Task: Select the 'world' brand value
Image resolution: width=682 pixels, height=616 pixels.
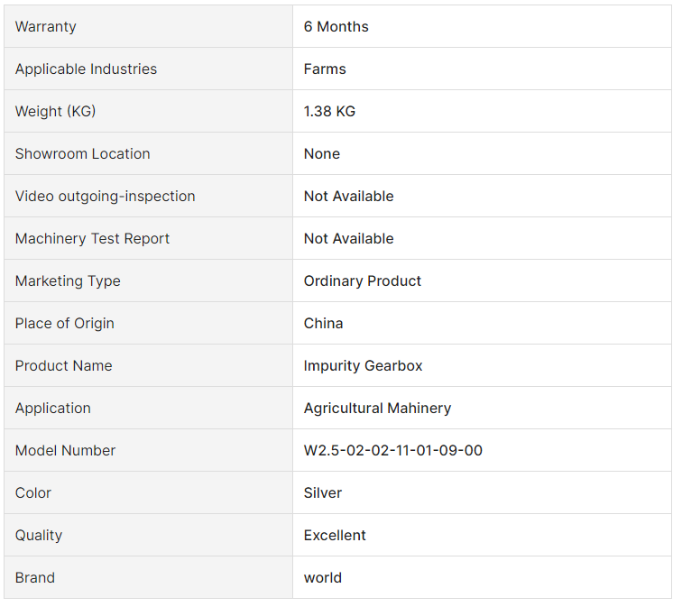Action: click(x=323, y=578)
